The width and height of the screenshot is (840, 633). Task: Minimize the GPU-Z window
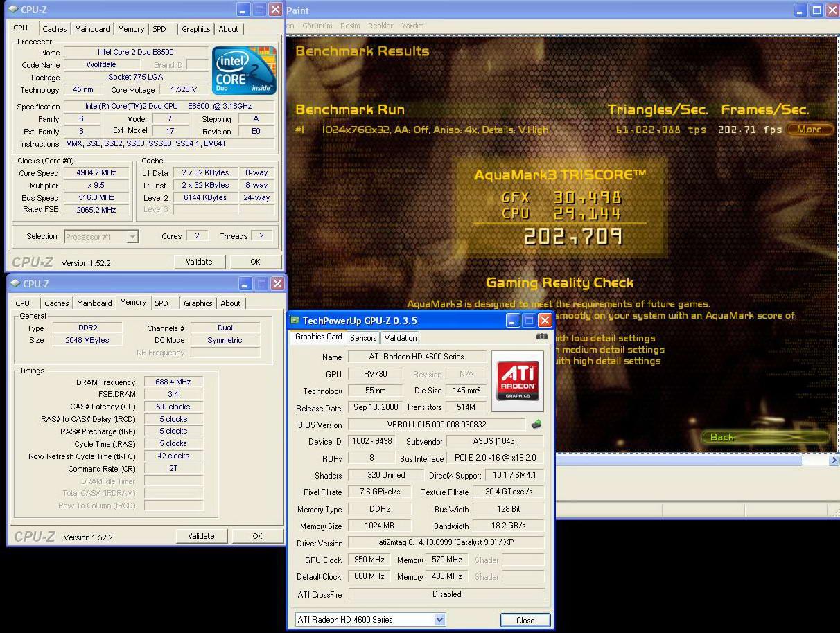(512, 321)
